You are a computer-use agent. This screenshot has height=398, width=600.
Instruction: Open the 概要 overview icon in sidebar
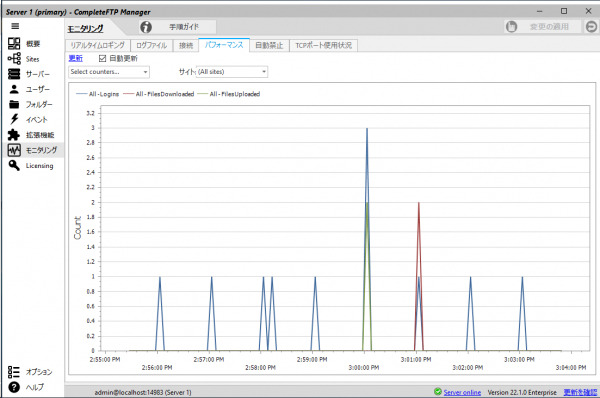14,44
